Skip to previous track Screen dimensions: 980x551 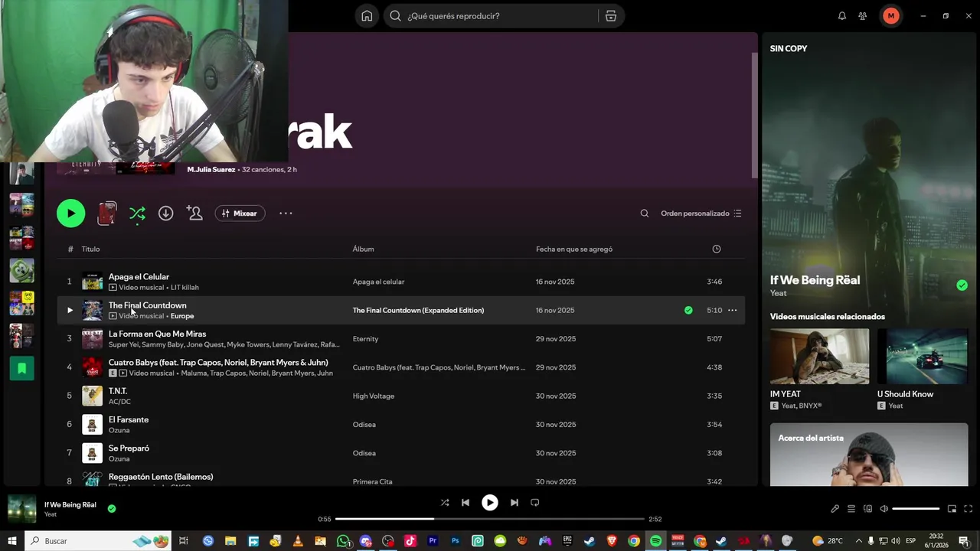(465, 503)
